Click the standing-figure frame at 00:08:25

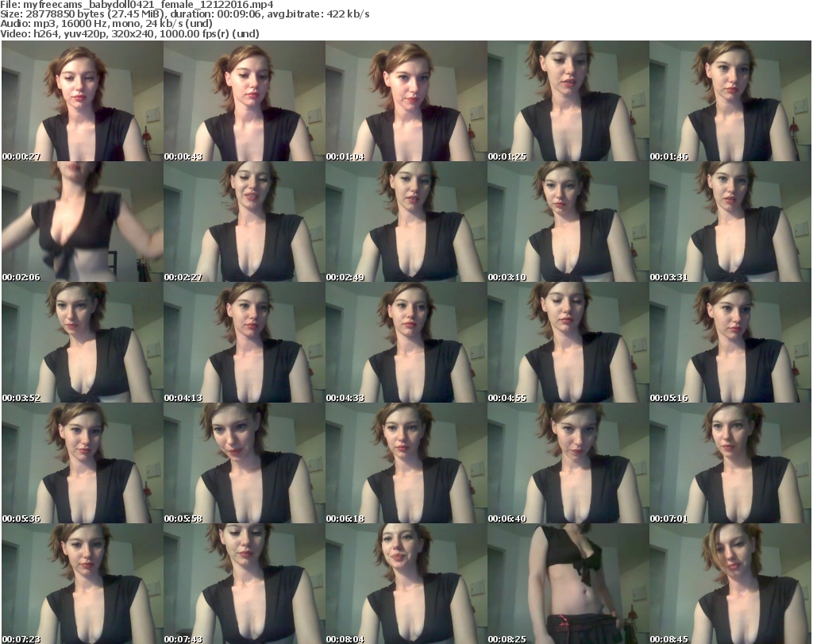click(x=568, y=584)
